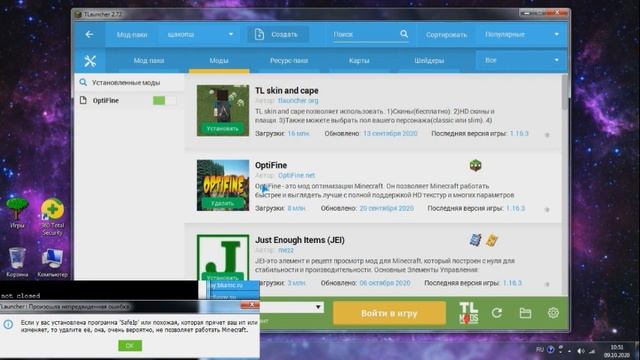The image size is (640, 360).
Task: Open the TL skin and cape thumbnail
Action: [x=222, y=110]
